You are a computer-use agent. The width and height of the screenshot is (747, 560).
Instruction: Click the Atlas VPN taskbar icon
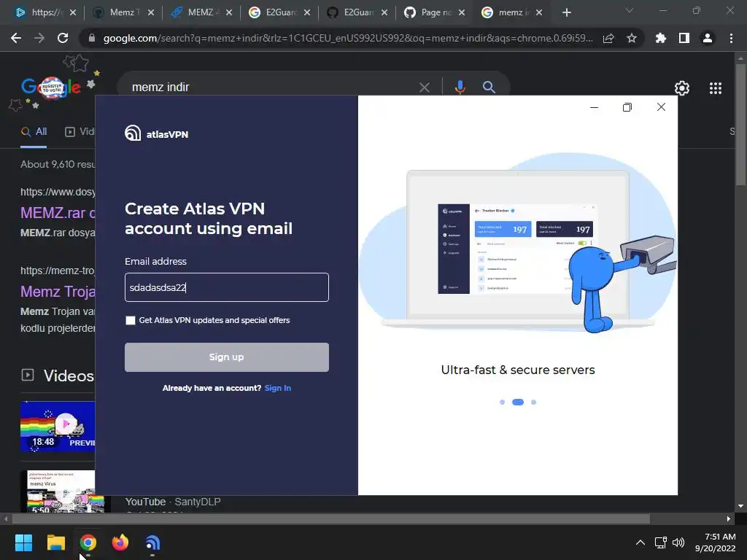152,542
